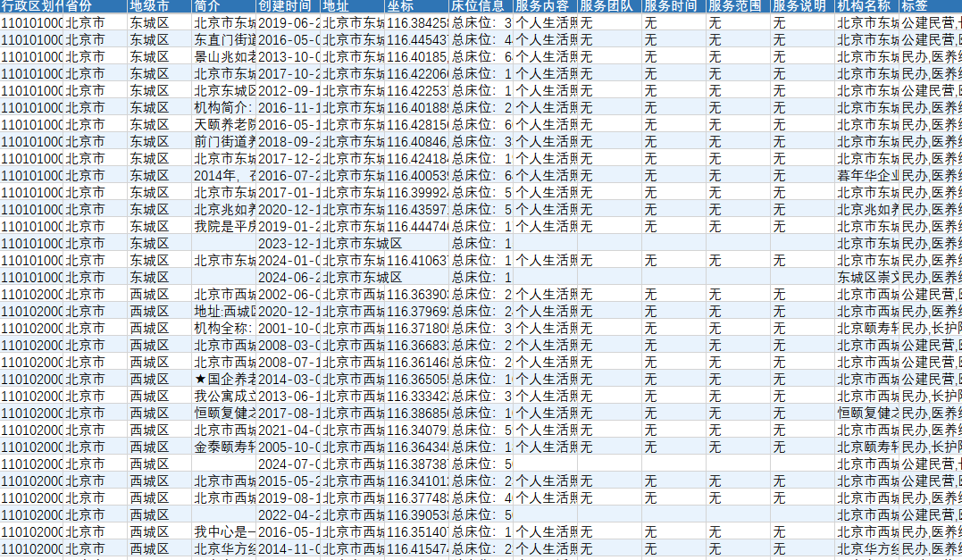Select the 东城区崇文 institution name cell
962x560 pixels.
(x=866, y=277)
